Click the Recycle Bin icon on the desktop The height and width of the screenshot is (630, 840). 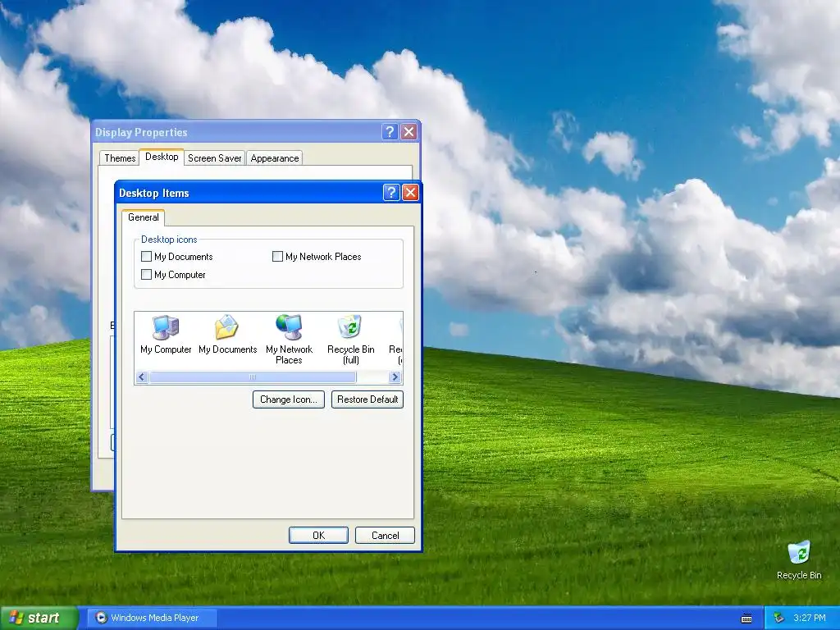799,560
